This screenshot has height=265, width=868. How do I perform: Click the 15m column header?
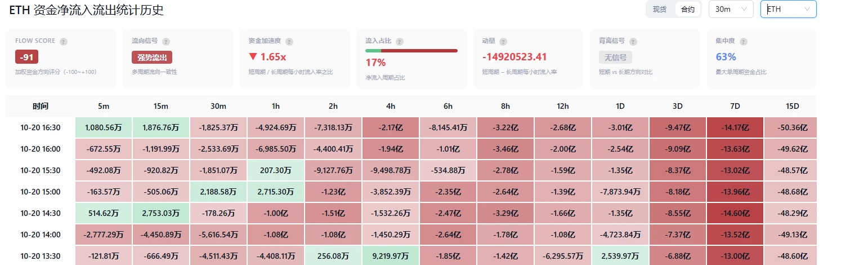coord(161,106)
